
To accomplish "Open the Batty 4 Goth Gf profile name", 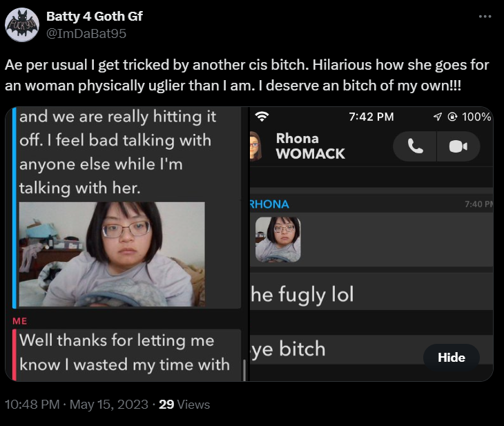I will (95, 16).
